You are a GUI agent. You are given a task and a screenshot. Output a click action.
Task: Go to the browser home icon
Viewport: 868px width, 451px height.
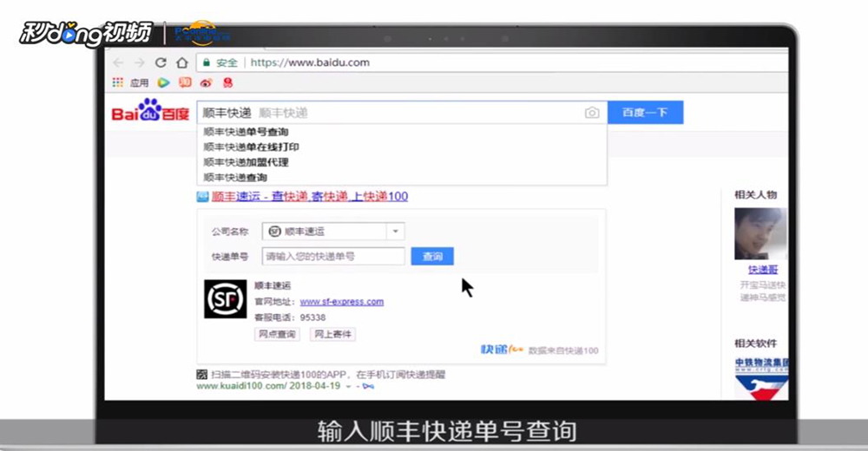point(182,62)
